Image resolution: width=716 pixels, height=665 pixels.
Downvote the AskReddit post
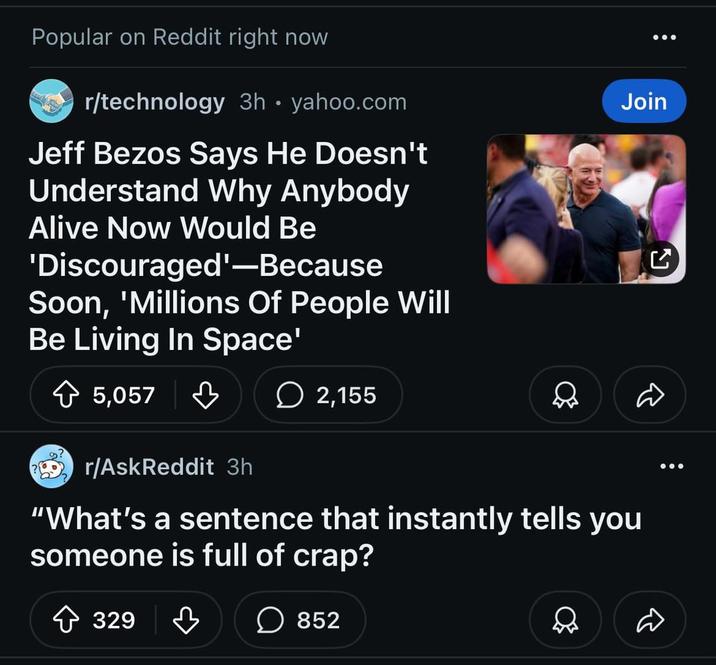click(186, 620)
